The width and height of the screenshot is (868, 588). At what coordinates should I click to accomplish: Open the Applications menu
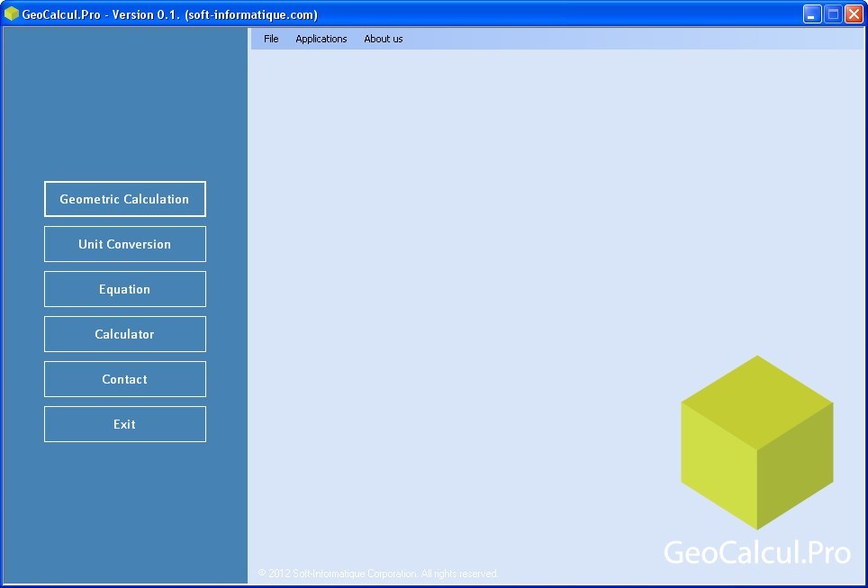321,39
